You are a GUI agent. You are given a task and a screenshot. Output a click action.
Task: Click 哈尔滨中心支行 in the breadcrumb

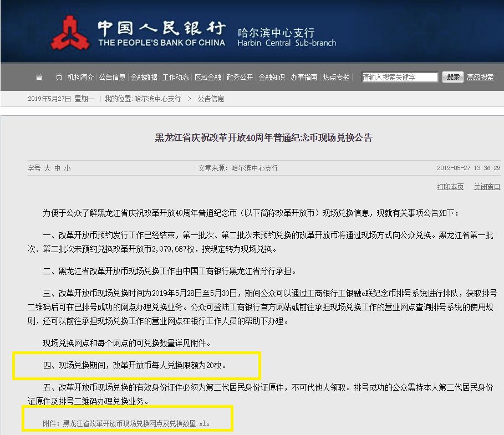pos(157,99)
